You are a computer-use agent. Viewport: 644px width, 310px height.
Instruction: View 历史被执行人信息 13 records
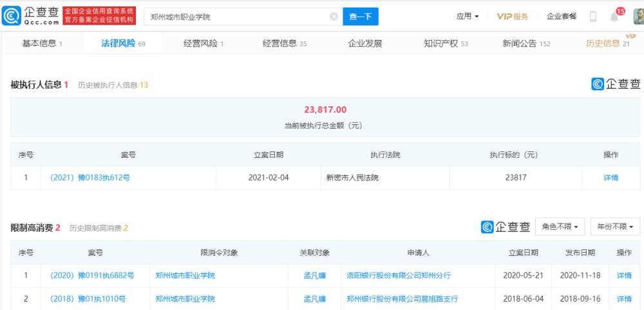[x=113, y=85]
